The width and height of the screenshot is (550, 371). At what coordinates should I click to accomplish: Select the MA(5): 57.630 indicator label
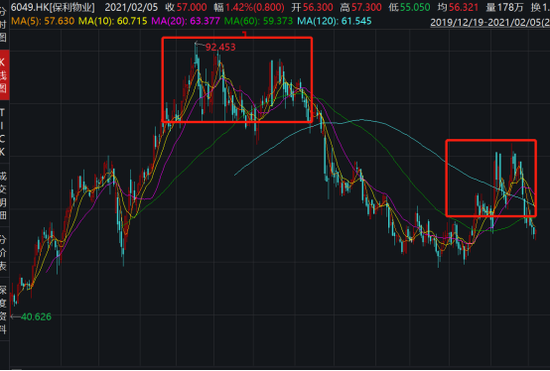click(43, 21)
